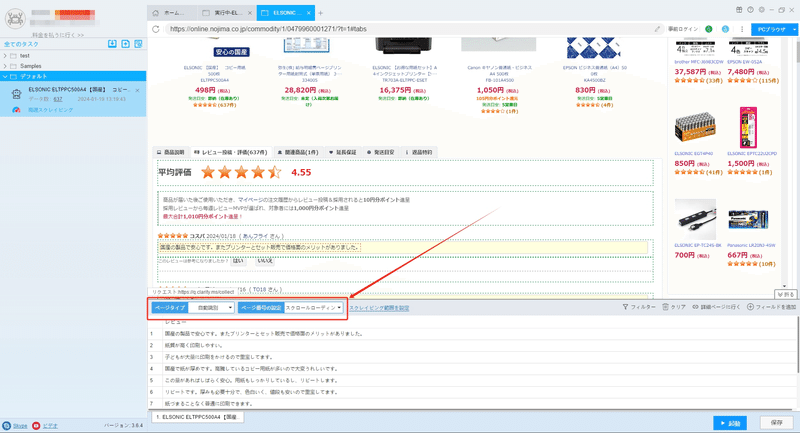
Task: Open the スクロールローディング pagination dropdown
Action: pos(313,308)
